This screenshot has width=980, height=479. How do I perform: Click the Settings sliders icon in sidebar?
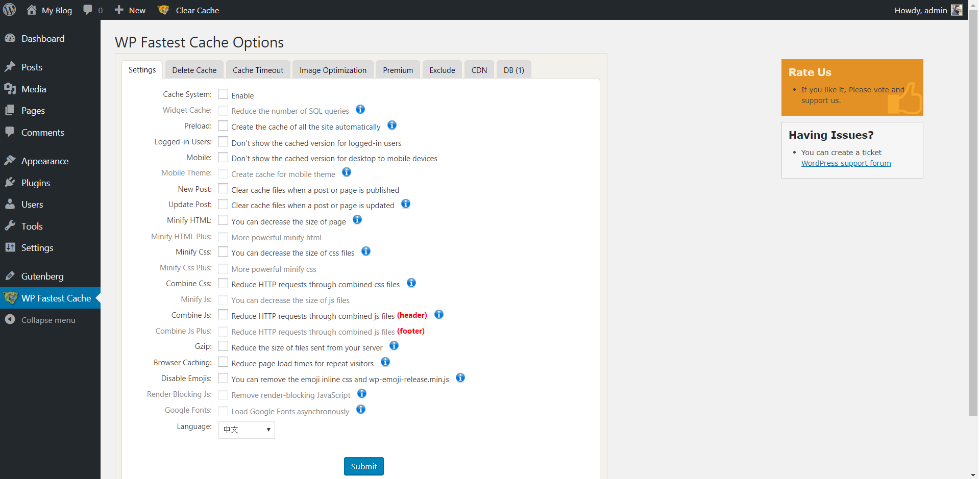click(x=10, y=247)
